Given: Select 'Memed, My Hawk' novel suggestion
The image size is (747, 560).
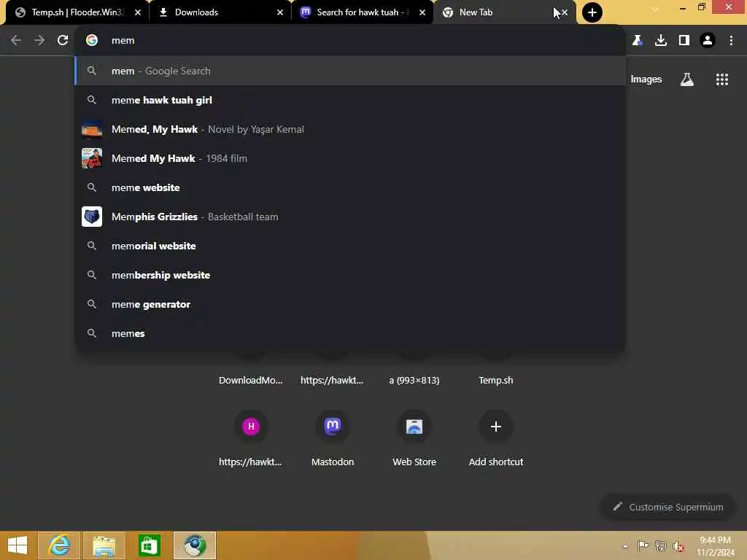Looking at the screenshot, I should coord(350,129).
